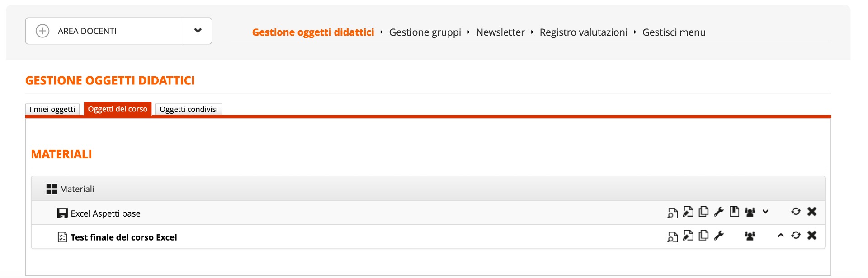Refresh the Test finale del corso Excel object
Screen dimensions: 868x278
796,236
